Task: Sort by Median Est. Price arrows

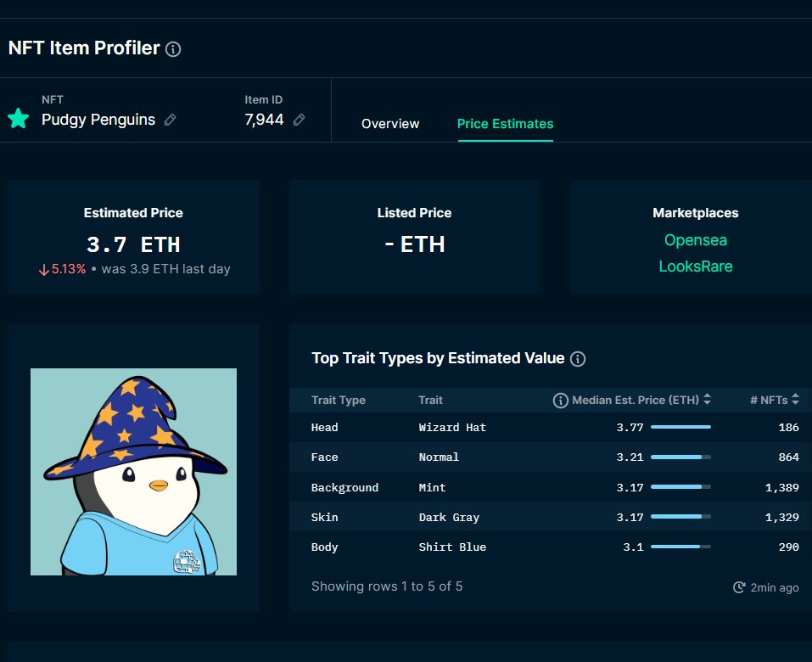Action: click(707, 400)
